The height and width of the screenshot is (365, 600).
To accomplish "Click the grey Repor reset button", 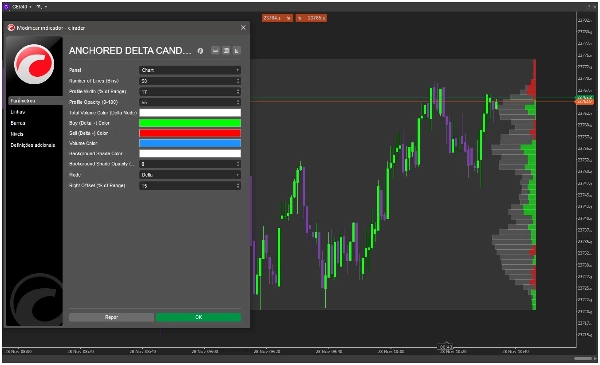I will [x=111, y=317].
